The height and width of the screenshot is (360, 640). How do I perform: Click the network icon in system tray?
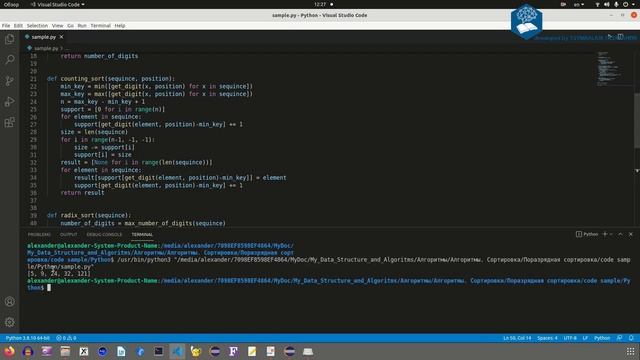597,4
